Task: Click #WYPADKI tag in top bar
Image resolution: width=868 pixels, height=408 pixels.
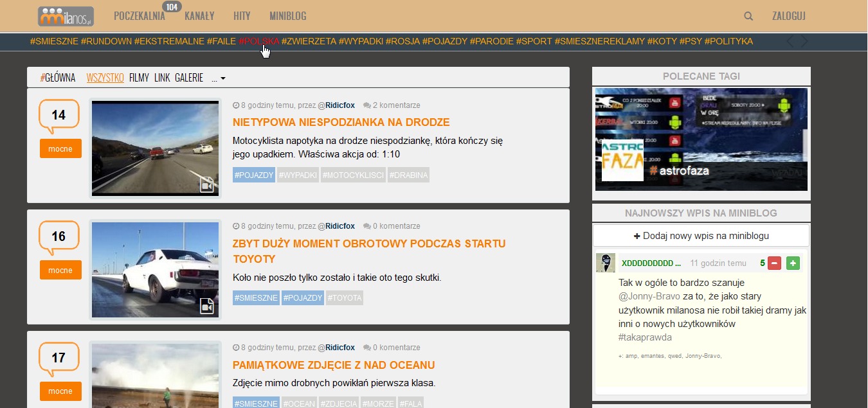Action: click(x=361, y=41)
